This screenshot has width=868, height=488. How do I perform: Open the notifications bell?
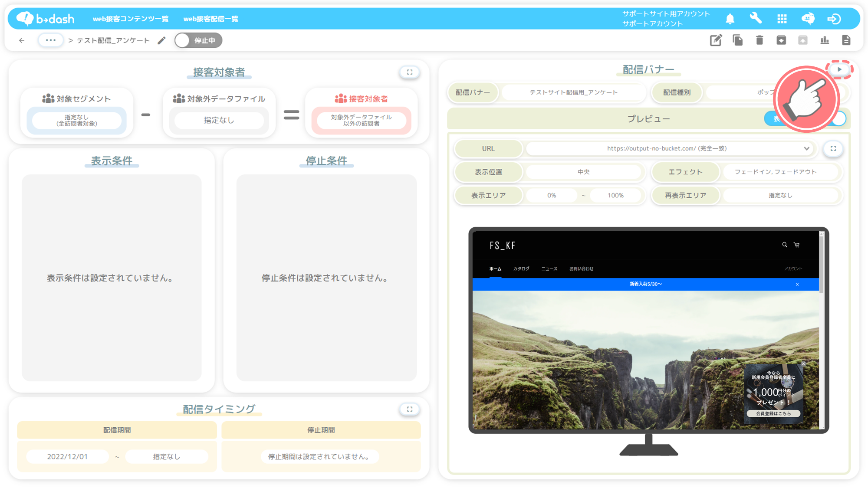pos(730,19)
